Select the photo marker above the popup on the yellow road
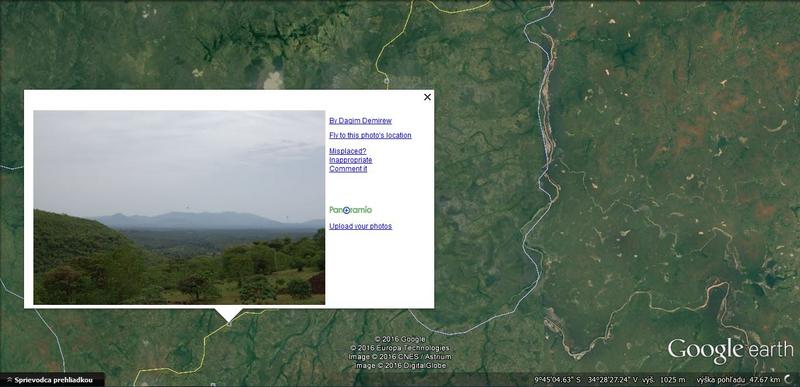 386,81
